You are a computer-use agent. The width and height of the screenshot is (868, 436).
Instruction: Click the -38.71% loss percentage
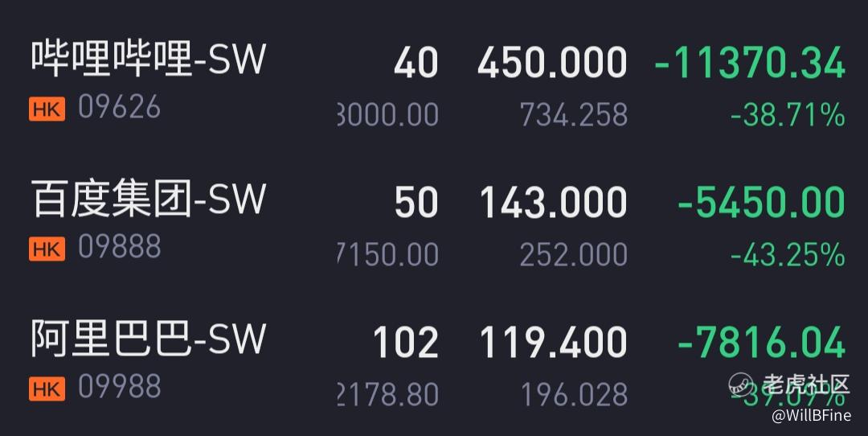tap(788, 116)
